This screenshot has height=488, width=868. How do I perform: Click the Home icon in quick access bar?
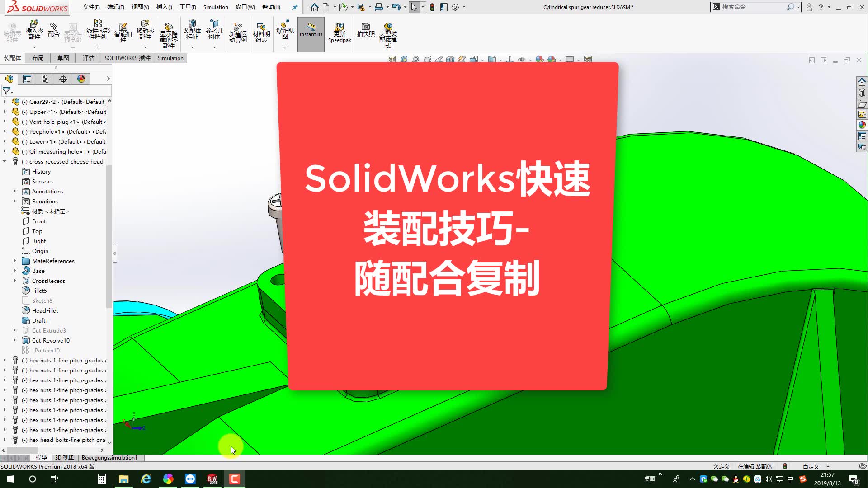click(x=315, y=7)
